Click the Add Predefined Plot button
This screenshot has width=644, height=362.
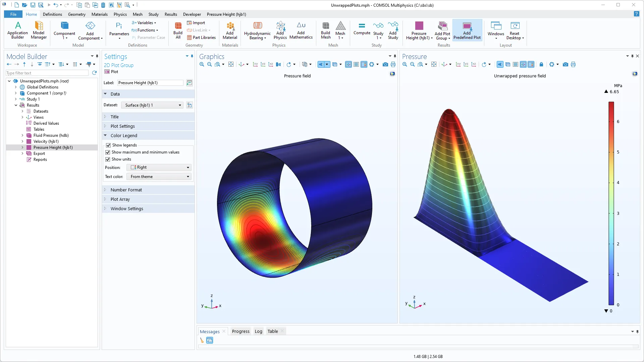[x=467, y=30]
